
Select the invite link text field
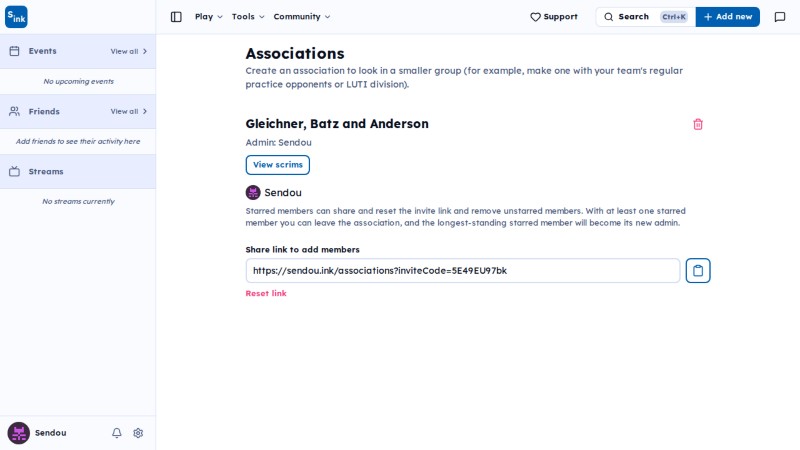click(463, 270)
